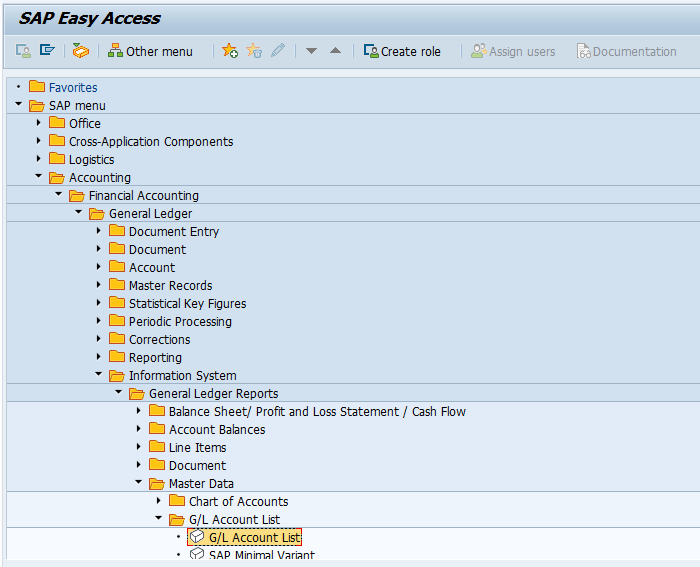Click the Reporting folder icon
Screen dimensions: 700x567
[x=117, y=356]
